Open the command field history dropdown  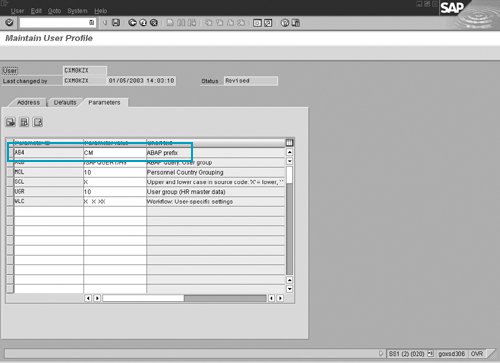tap(92, 23)
